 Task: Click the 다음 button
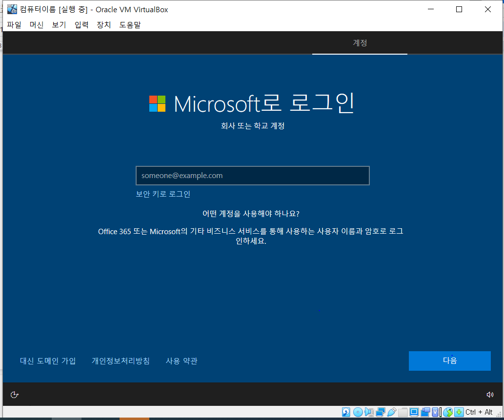450,360
